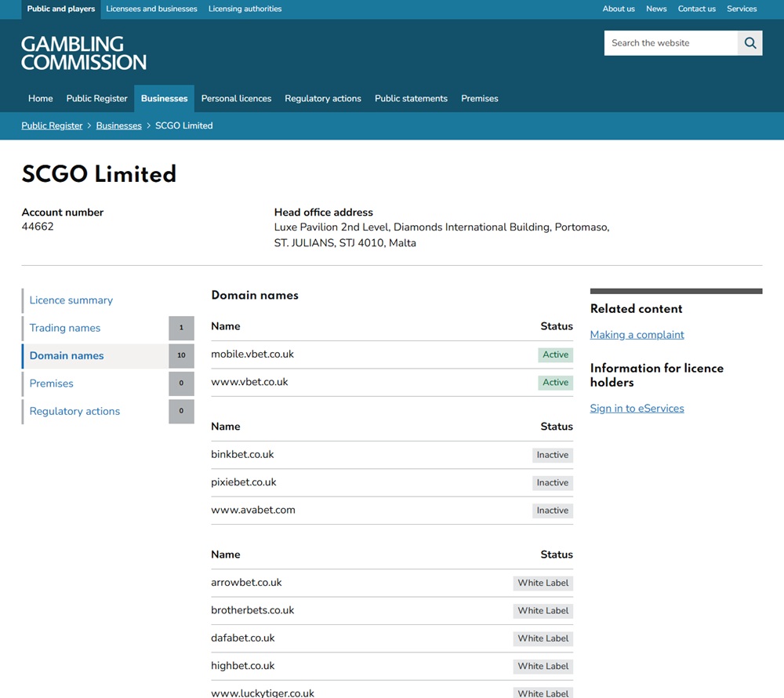This screenshot has width=784, height=698.
Task: Click www.avabet.com domain name
Action: [253, 510]
